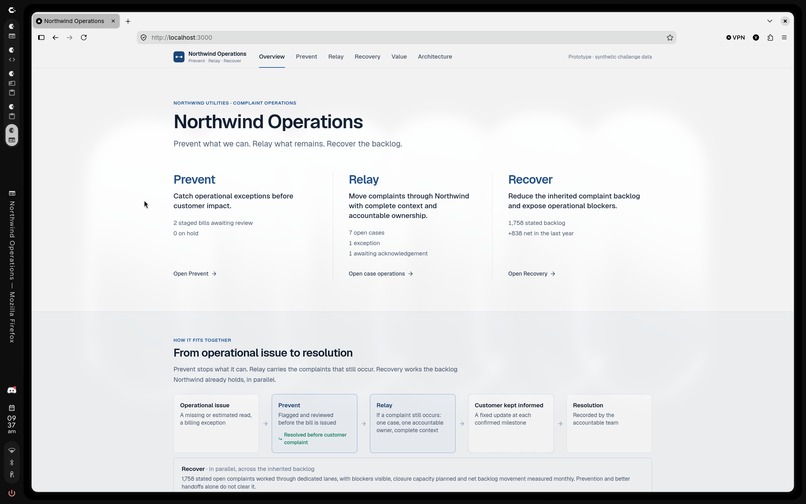Open the Wi-Fi status icon
This screenshot has width=806, height=504.
[12, 451]
